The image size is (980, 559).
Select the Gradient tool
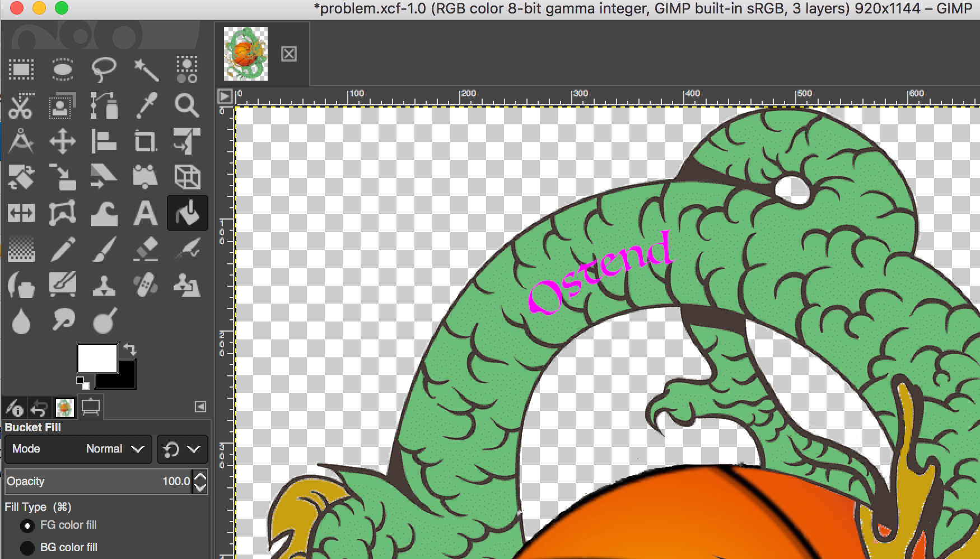(21, 249)
